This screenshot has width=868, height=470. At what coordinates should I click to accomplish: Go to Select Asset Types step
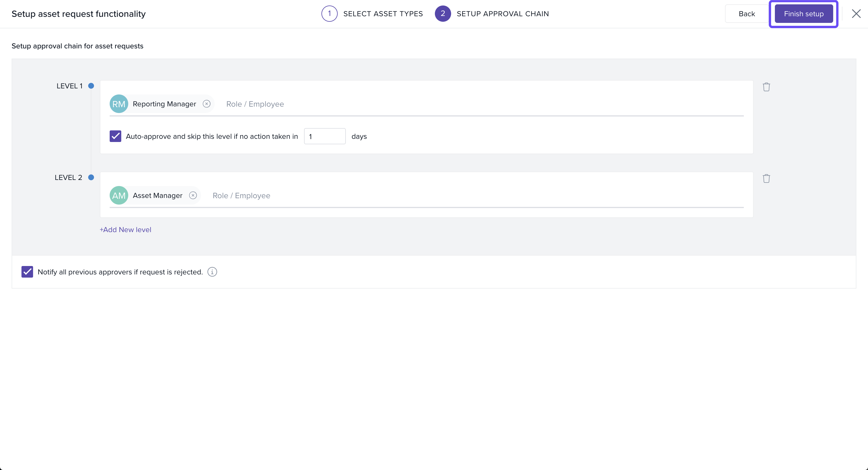383,14
